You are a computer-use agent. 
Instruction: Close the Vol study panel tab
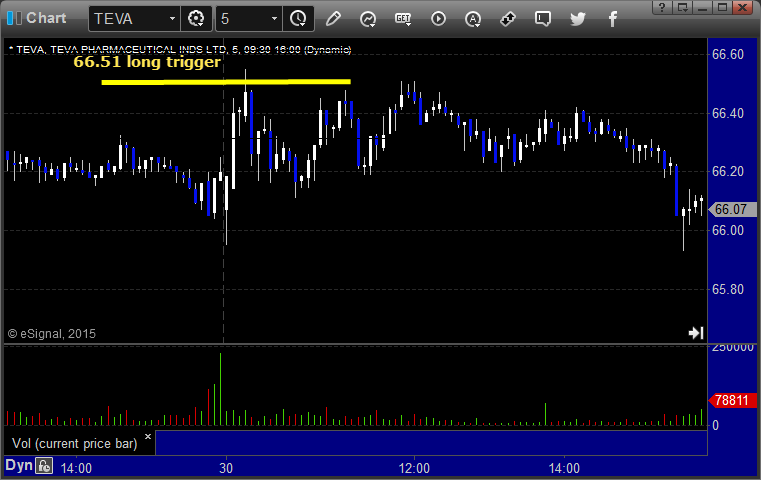(x=148, y=436)
